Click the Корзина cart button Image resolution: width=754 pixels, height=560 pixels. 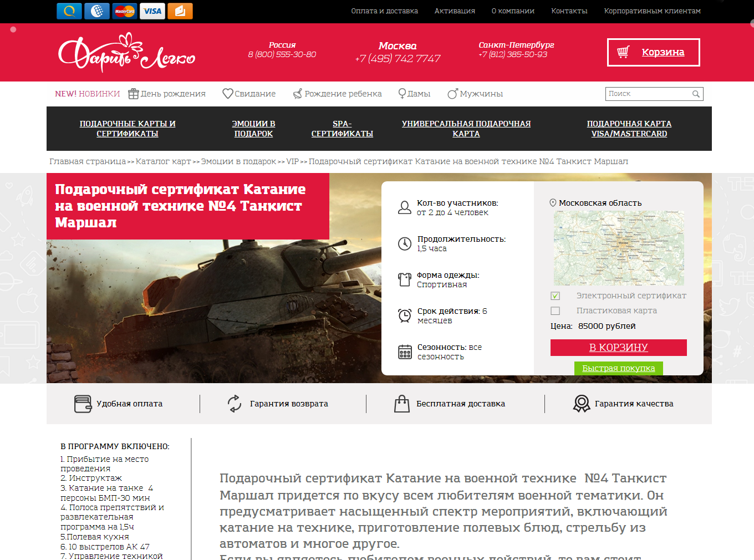[654, 52]
